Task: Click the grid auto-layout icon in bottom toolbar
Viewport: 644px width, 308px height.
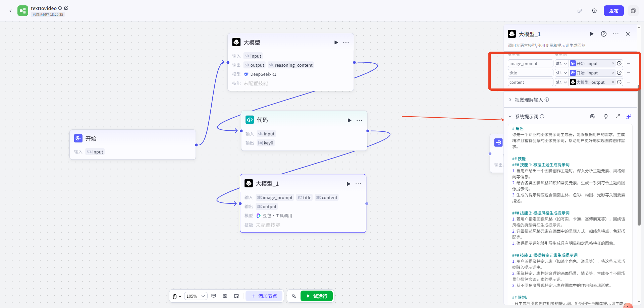Action: [225, 296]
